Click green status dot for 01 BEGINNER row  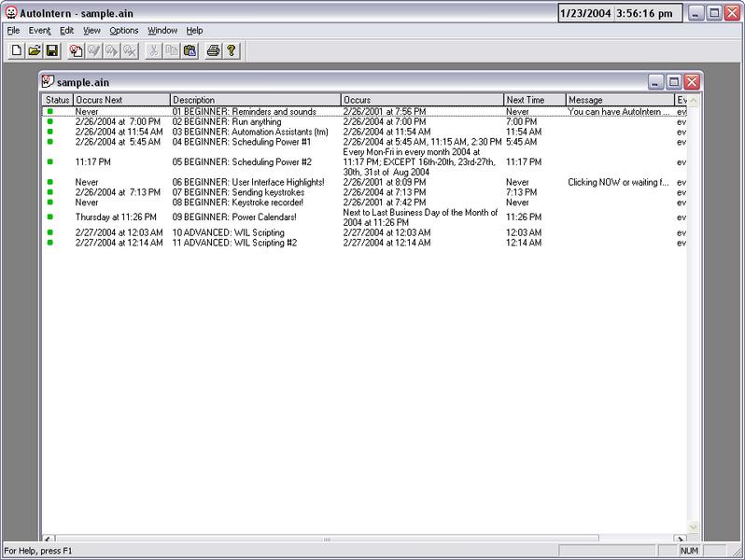click(x=50, y=112)
